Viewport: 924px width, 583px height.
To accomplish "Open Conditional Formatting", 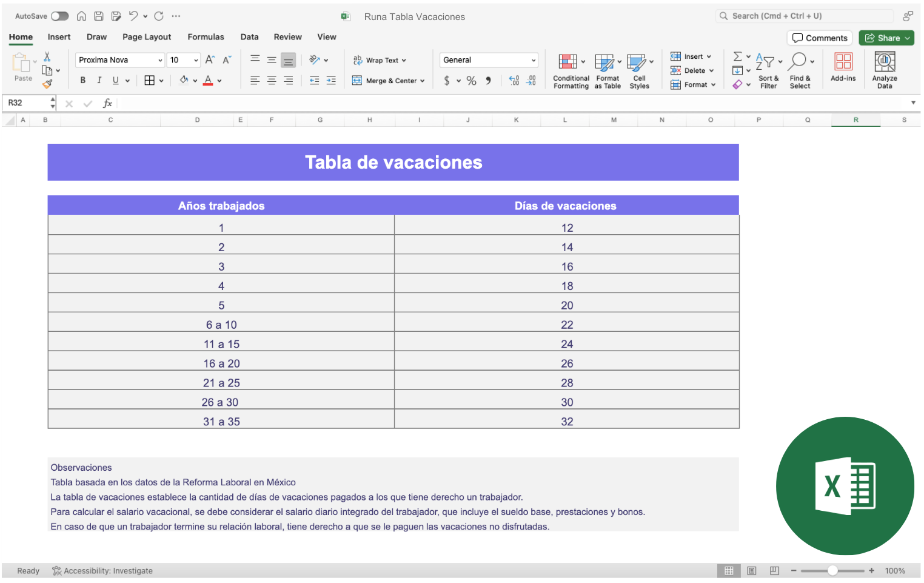I will [x=571, y=71].
